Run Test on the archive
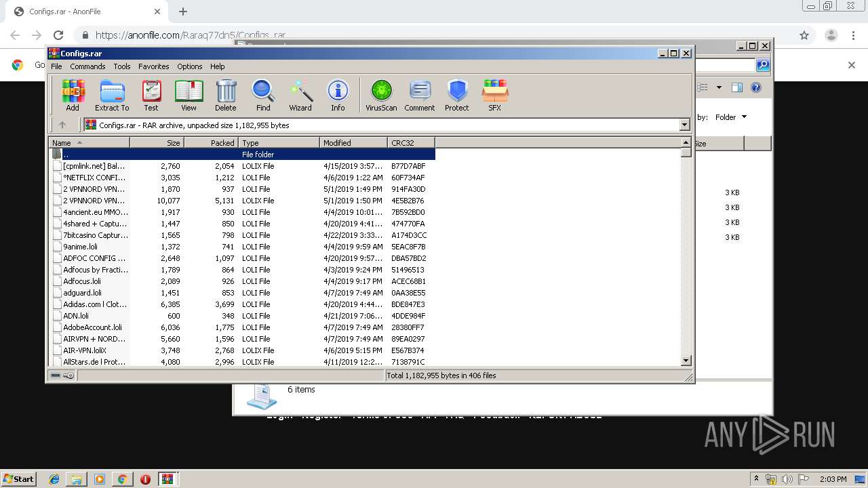Image resolution: width=868 pixels, height=488 pixels. (x=151, y=96)
